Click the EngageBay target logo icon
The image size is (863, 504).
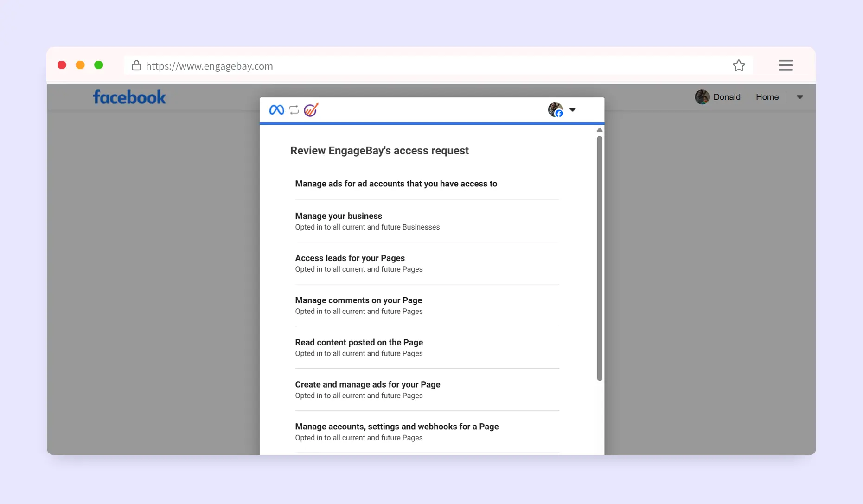[x=311, y=110]
